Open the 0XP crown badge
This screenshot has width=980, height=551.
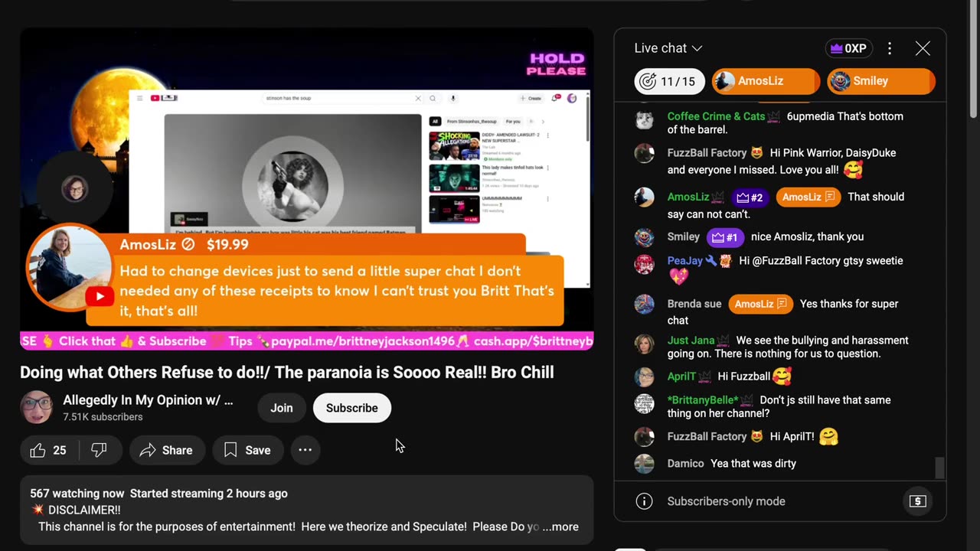pyautogui.click(x=849, y=48)
